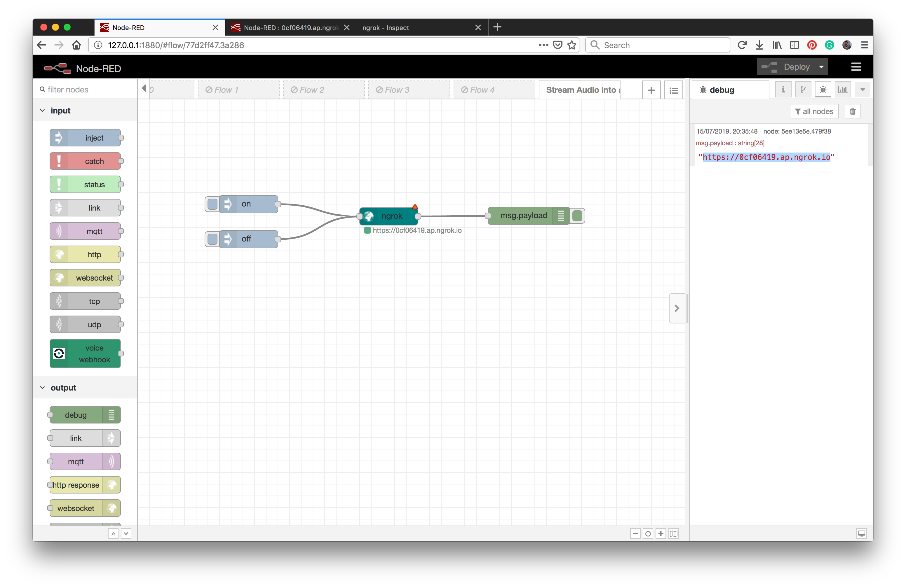This screenshot has width=906, height=588.
Task: Open the debug bug sidebar tab
Action: (x=823, y=90)
